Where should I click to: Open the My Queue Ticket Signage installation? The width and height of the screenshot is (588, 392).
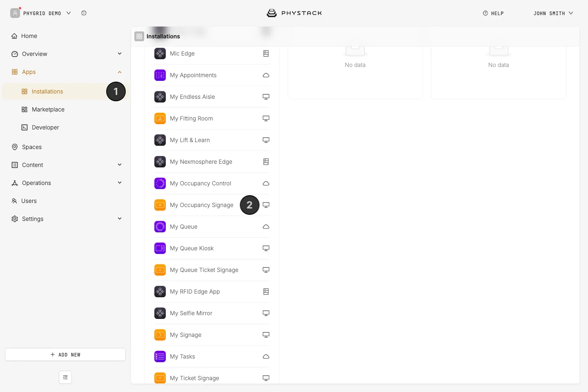click(x=212, y=270)
